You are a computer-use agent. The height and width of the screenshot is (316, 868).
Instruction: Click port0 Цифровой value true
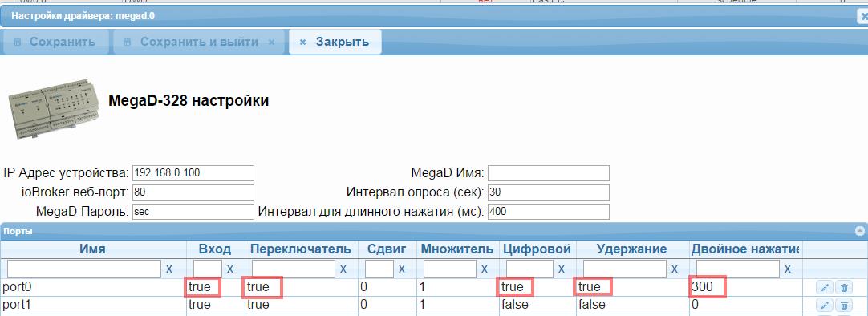(512, 287)
